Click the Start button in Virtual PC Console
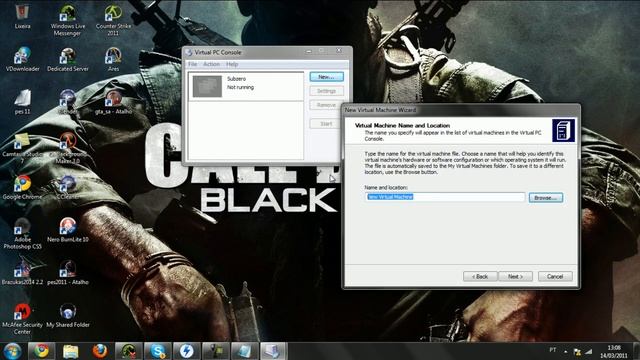The height and width of the screenshot is (360, 640). tap(325, 124)
